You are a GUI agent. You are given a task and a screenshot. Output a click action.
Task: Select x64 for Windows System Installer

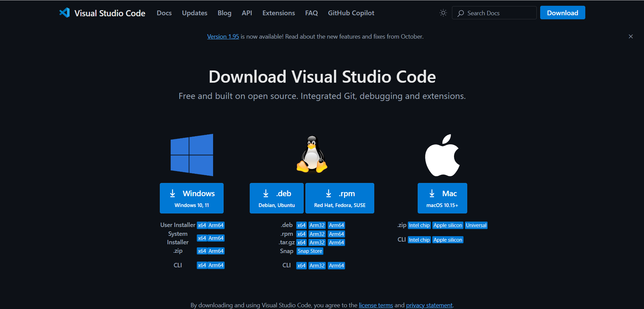pos(202,238)
